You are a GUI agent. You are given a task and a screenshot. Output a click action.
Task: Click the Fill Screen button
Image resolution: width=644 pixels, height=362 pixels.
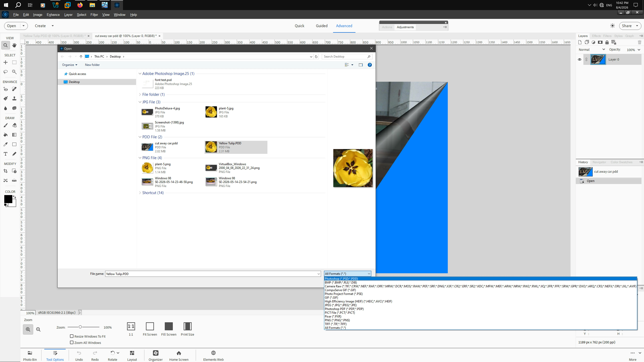point(169,329)
